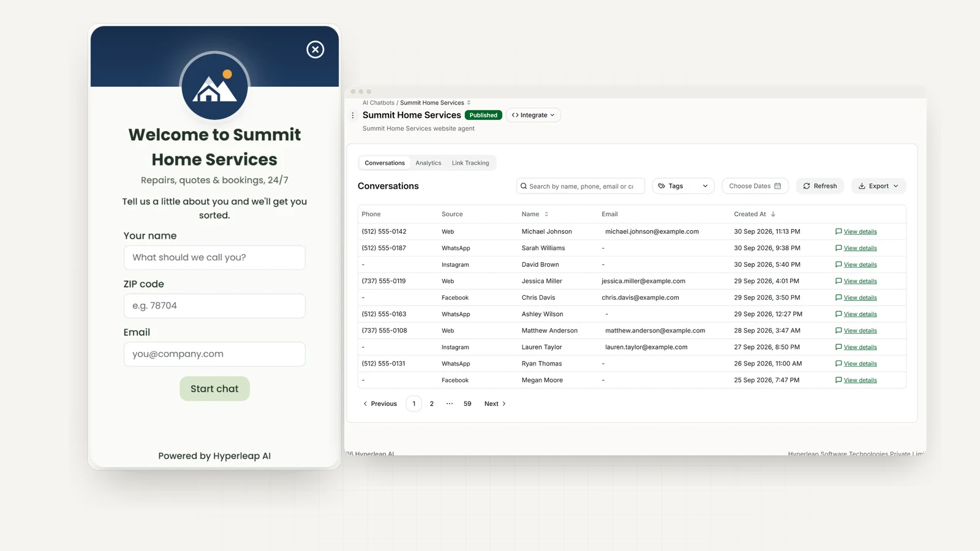Open View details for Matthew Anderson
This screenshot has height=551, width=980.
click(860, 331)
